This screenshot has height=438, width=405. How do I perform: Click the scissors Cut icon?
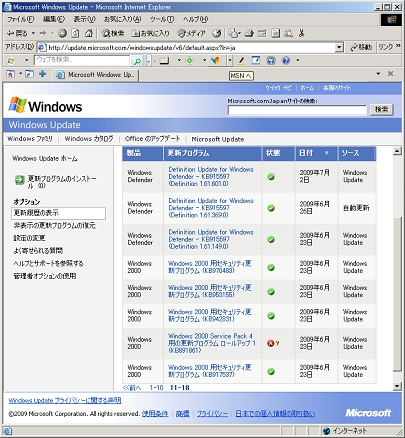pyautogui.click(x=302, y=33)
